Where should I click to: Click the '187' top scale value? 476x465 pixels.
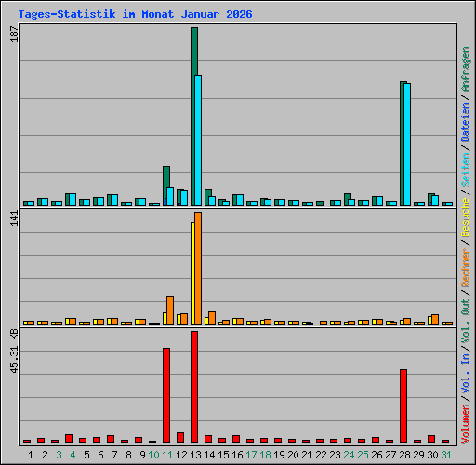(x=14, y=33)
